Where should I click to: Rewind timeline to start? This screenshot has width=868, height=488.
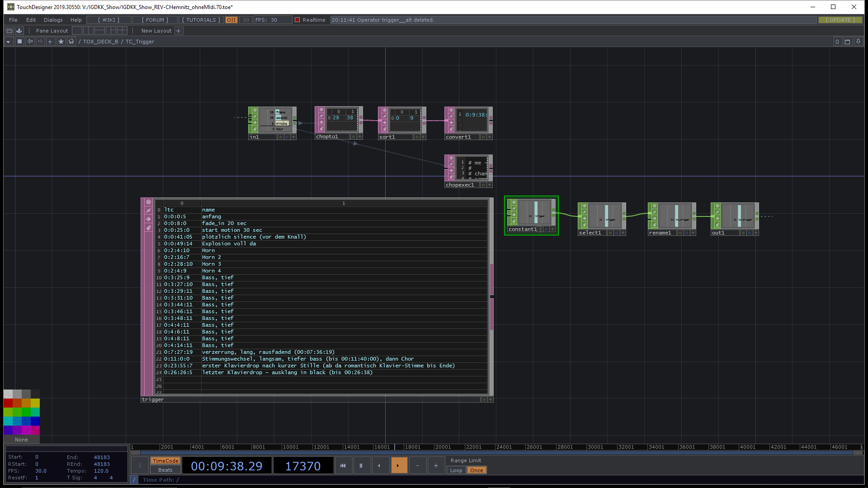(343, 465)
